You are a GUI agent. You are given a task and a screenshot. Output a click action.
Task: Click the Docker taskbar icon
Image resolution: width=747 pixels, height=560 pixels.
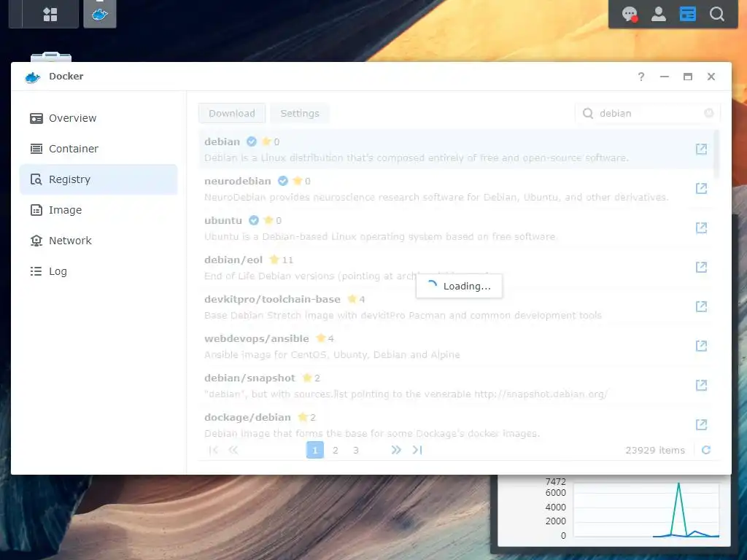[99, 15]
